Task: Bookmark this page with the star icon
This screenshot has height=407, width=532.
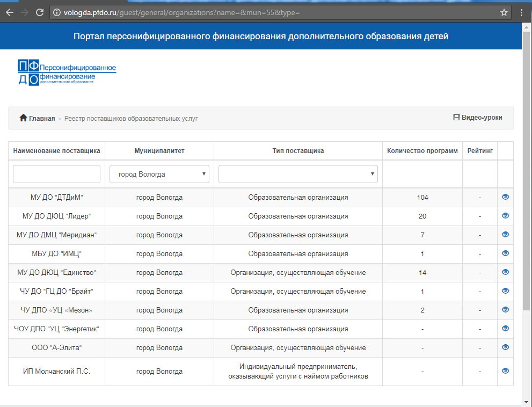Action: [x=504, y=12]
